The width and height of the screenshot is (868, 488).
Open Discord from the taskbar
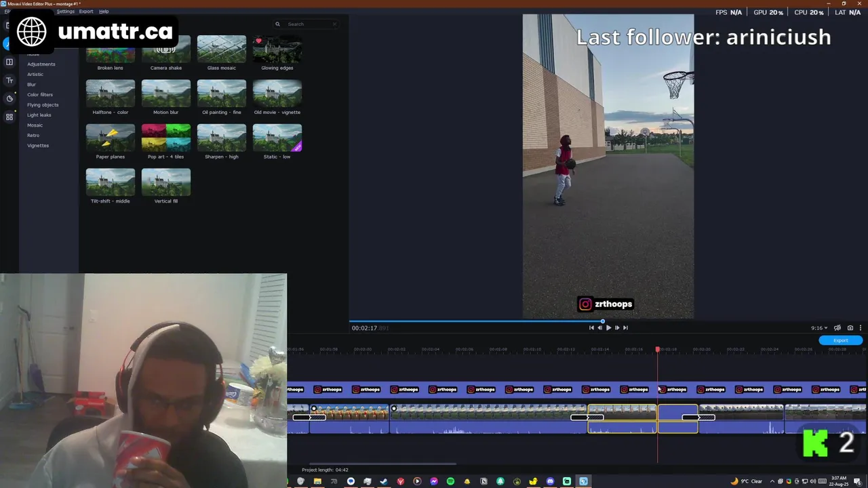click(550, 481)
